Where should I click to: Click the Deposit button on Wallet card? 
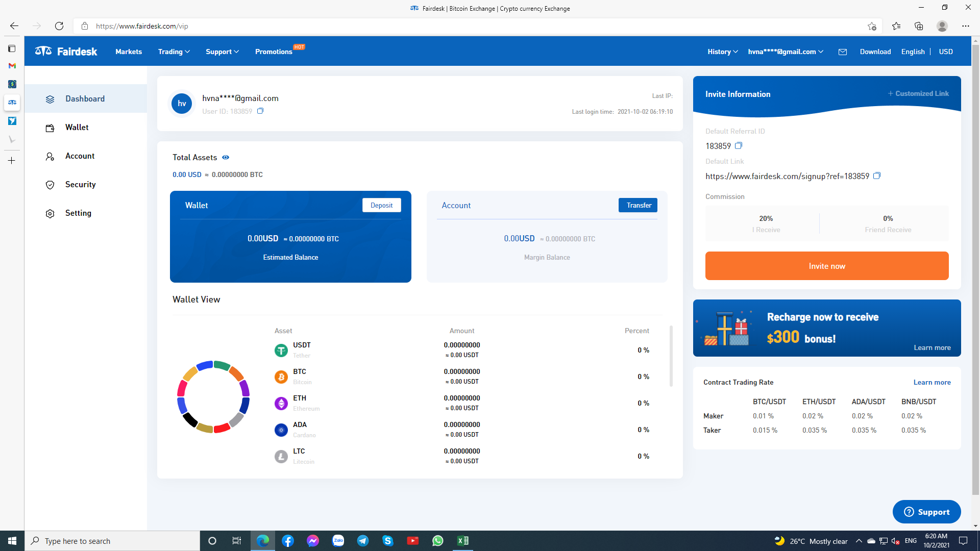coord(381,205)
